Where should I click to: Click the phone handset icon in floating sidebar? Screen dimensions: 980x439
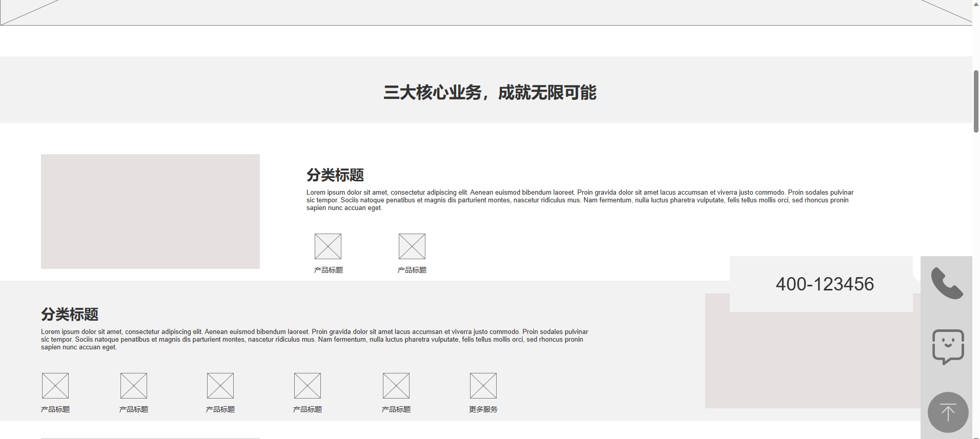pyautogui.click(x=947, y=283)
